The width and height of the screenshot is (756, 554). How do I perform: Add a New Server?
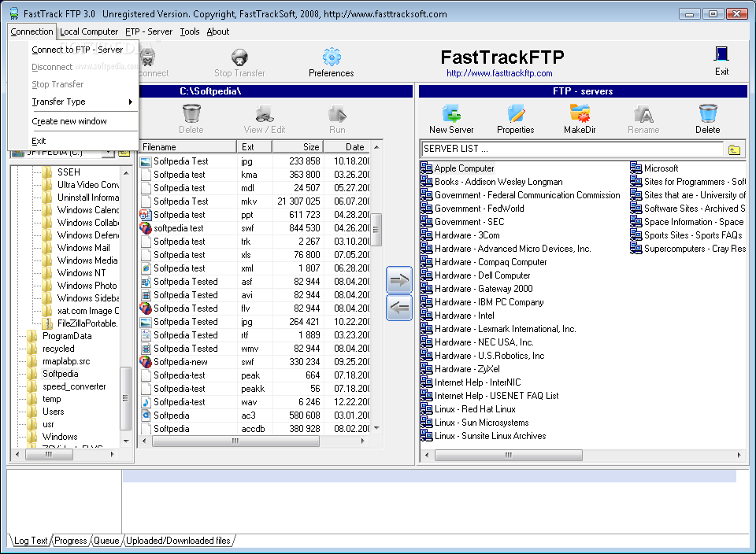(x=451, y=119)
